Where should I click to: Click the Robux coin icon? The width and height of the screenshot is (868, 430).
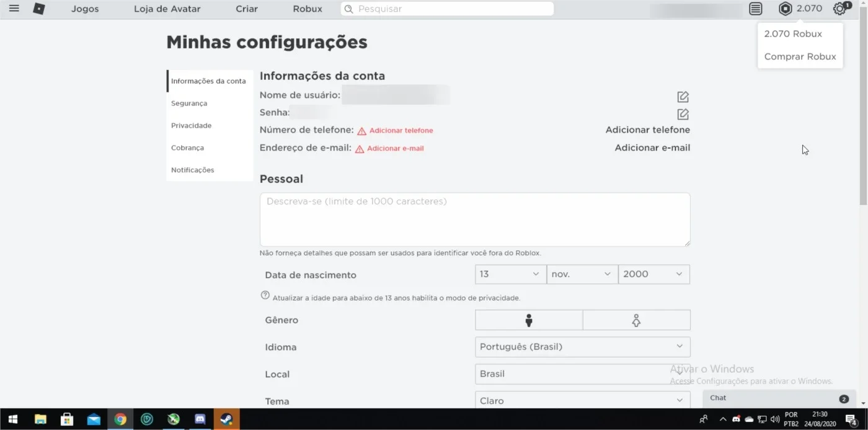click(x=786, y=9)
